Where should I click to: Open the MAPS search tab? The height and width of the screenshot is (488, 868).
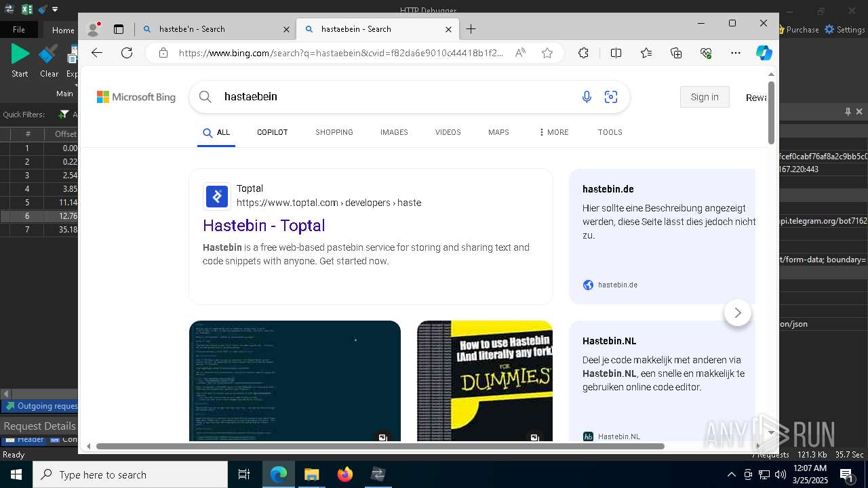[x=498, y=132]
